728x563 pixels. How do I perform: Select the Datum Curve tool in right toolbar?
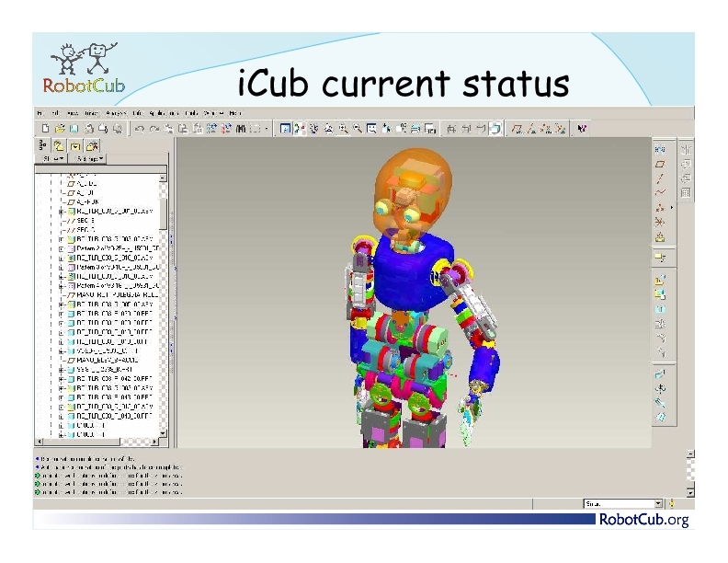(660, 193)
